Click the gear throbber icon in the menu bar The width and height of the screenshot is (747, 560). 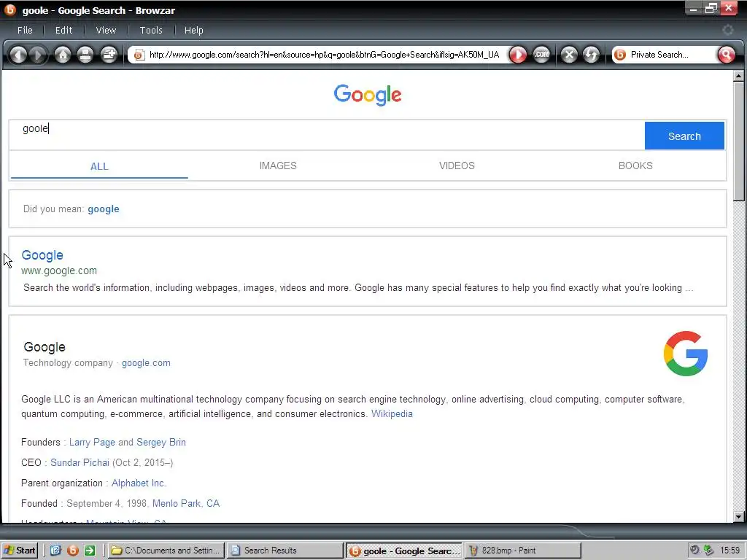(727, 30)
